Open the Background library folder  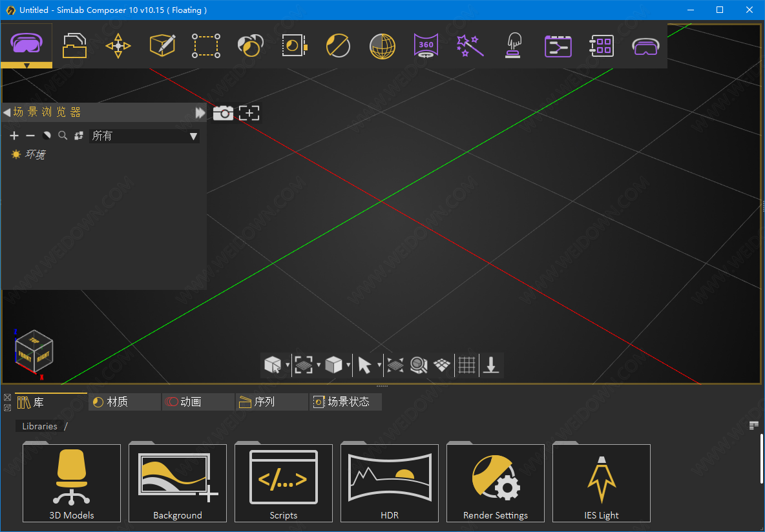pos(178,482)
